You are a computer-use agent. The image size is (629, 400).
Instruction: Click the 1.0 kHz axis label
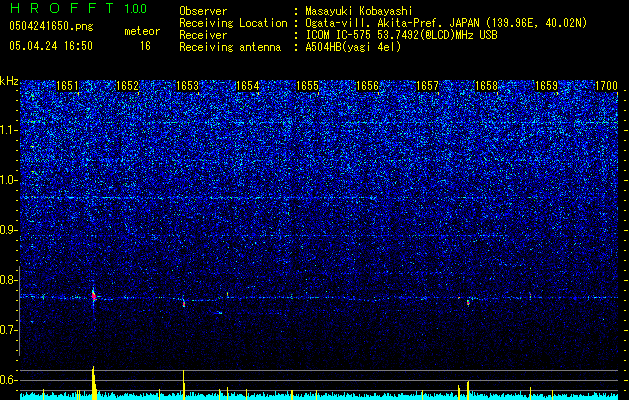[9, 180]
